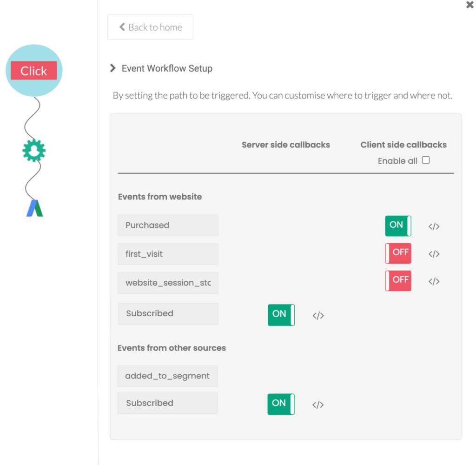Click the Purchased event name field
Screen dimensions: 476x465
(x=168, y=225)
